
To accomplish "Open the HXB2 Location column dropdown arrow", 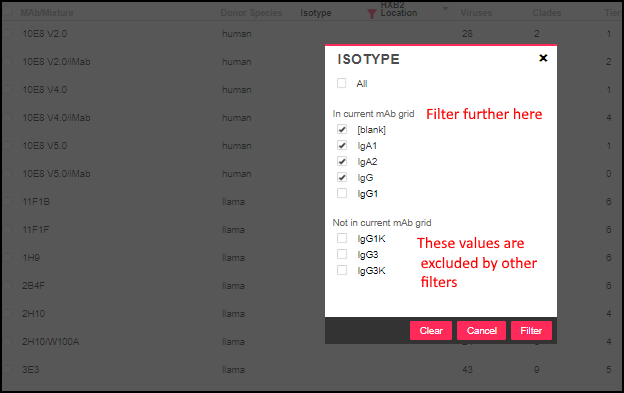I will (445, 8).
